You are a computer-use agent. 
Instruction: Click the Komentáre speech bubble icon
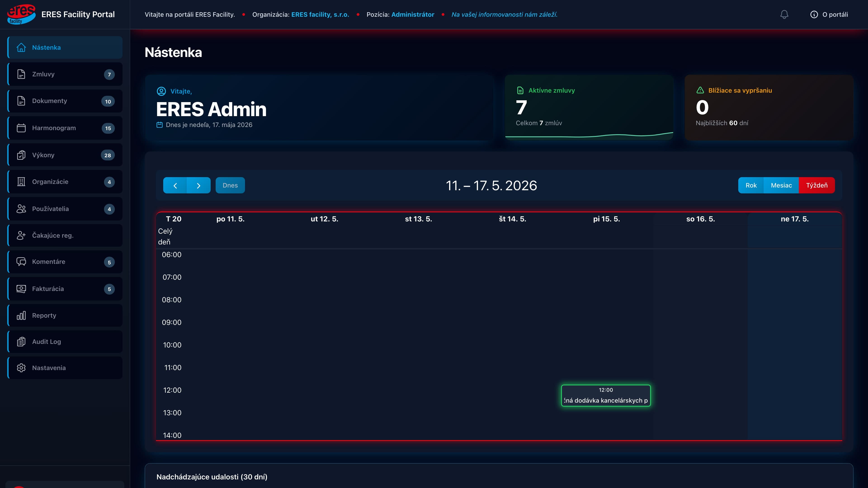(x=21, y=262)
